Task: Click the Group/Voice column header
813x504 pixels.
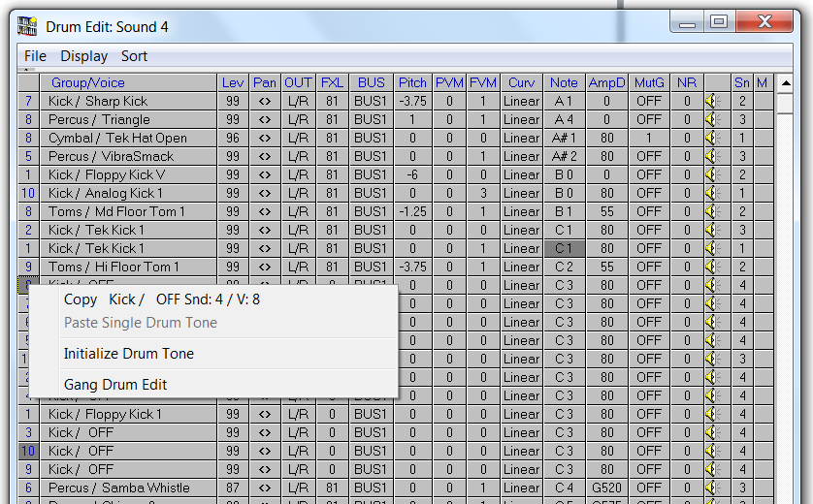Action: pos(87,82)
